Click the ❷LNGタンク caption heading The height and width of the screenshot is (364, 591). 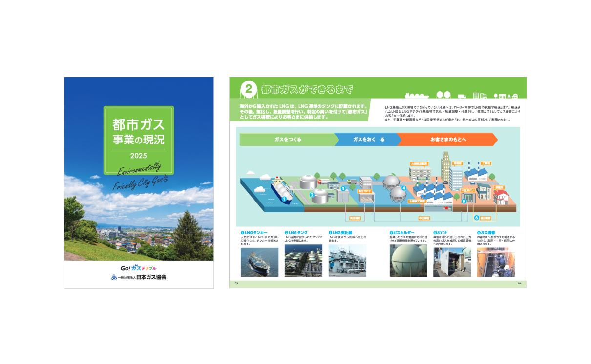(x=296, y=233)
